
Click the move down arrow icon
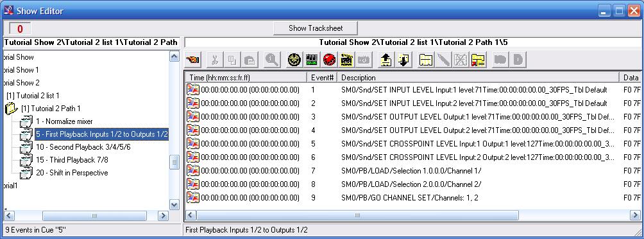(403, 60)
